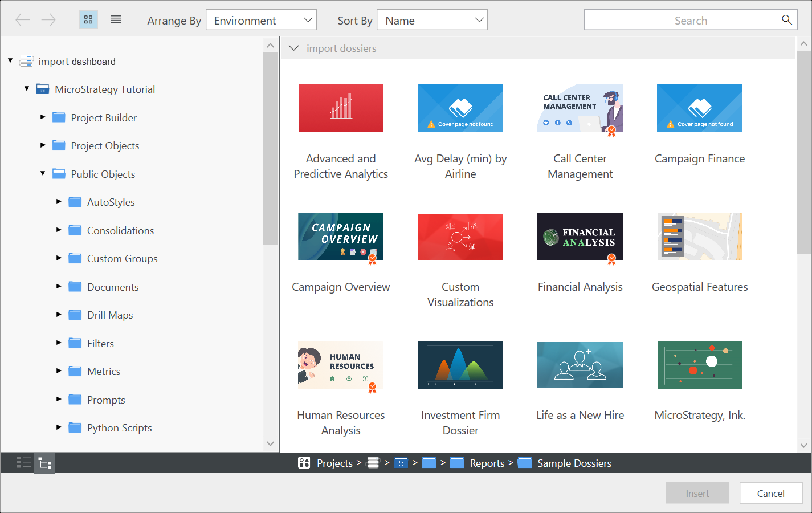This screenshot has height=513, width=812.
Task: Click the Cancel button
Action: click(770, 493)
